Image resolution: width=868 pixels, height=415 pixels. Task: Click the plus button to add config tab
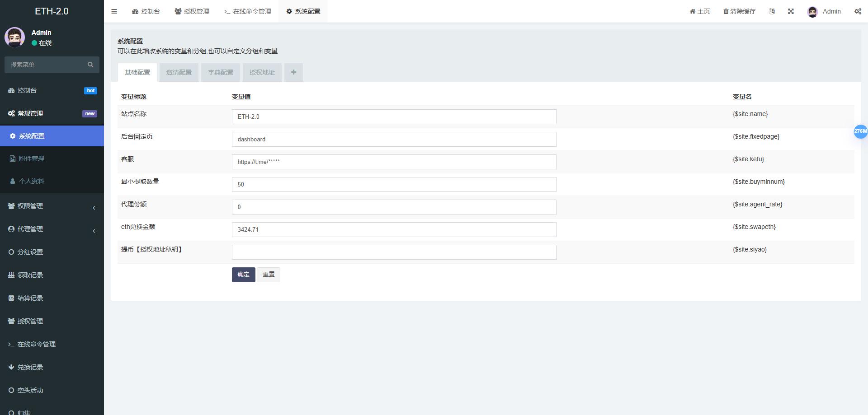pos(293,72)
